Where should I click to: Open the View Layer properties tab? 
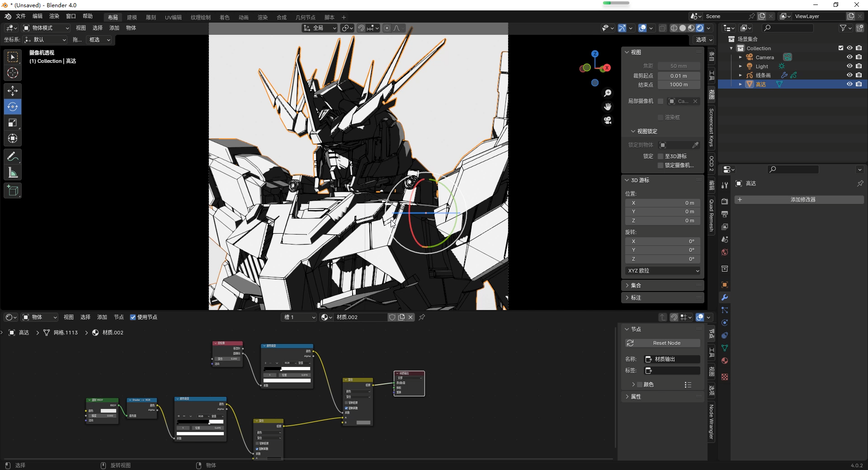pyautogui.click(x=725, y=226)
